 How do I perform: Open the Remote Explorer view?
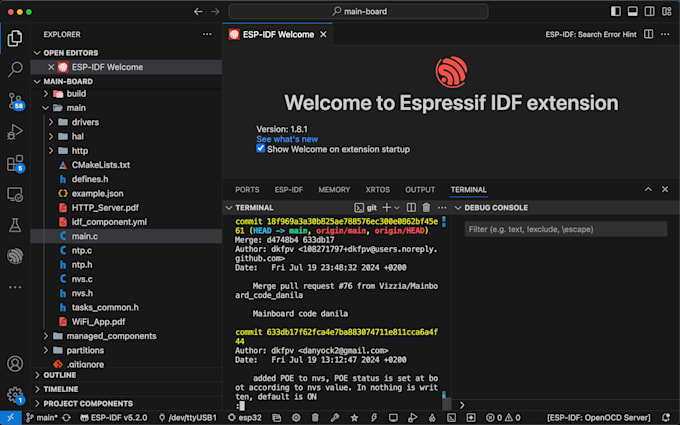[x=15, y=195]
